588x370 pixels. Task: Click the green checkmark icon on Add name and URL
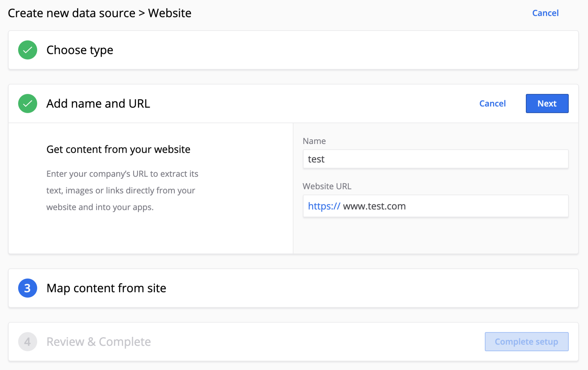(x=27, y=103)
